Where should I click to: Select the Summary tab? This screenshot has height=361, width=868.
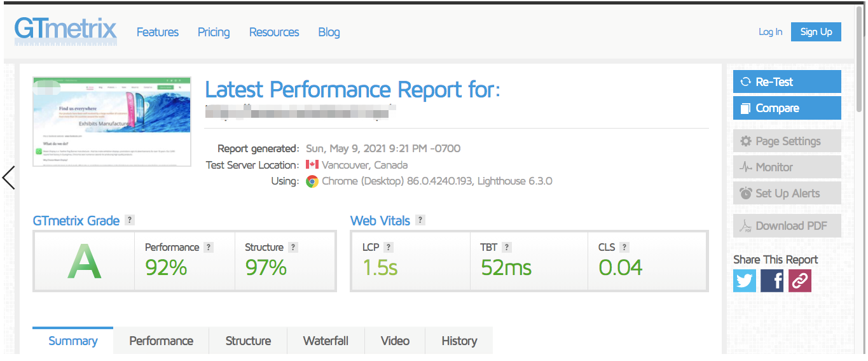(x=72, y=341)
